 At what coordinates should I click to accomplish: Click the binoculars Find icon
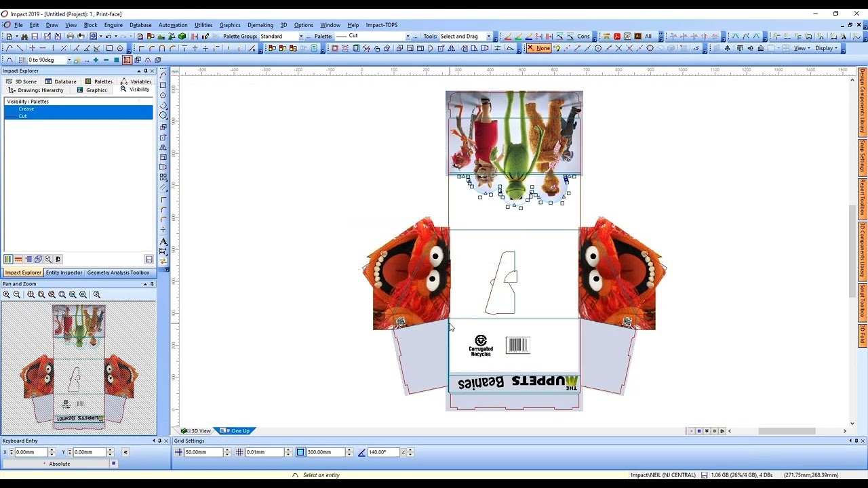[x=24, y=36]
